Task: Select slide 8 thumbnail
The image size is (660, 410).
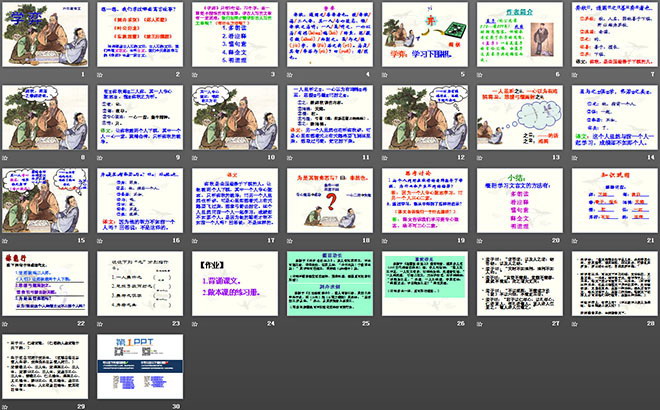Action: coord(45,117)
